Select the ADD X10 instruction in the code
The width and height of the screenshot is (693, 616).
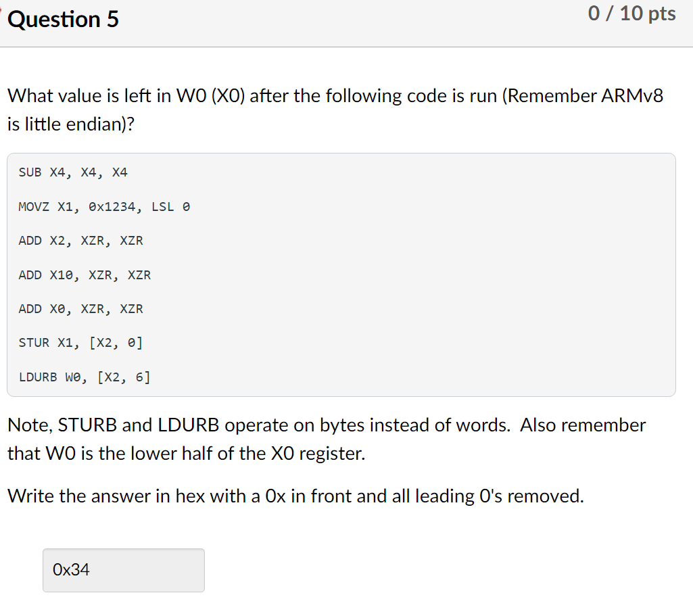[84, 275]
